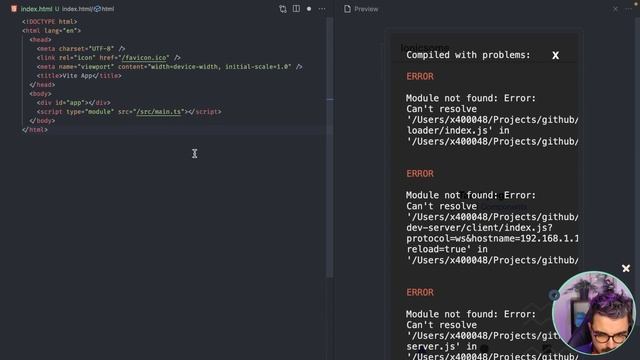
Task: Click the 'Compiled with problems:' title text
Action: click(468, 55)
